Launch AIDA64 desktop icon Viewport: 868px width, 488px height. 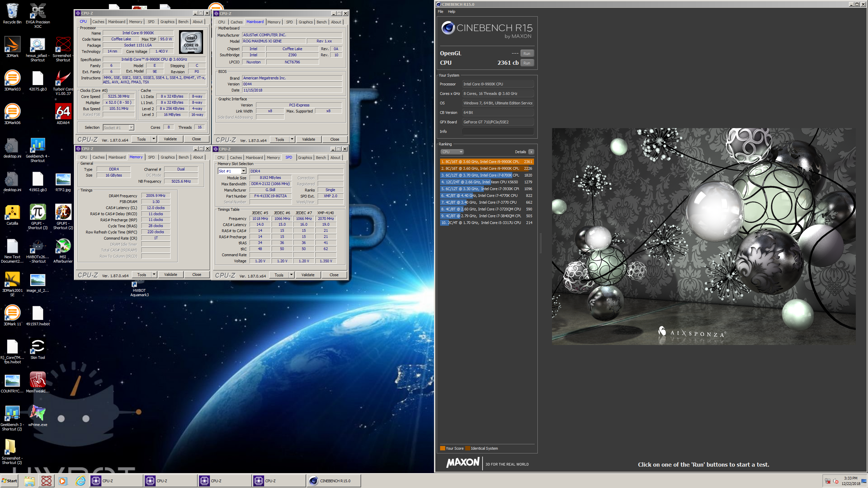pos(63,114)
